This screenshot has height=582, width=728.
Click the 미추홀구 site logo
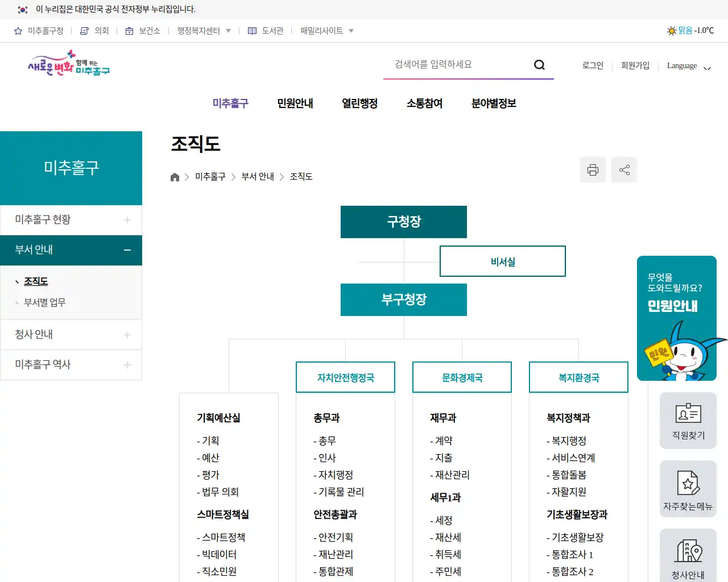[x=69, y=64]
